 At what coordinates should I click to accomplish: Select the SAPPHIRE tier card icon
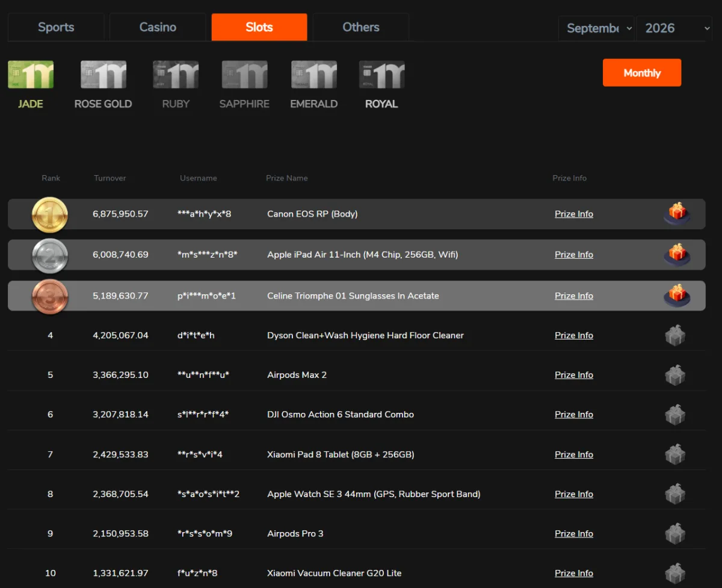(x=244, y=75)
